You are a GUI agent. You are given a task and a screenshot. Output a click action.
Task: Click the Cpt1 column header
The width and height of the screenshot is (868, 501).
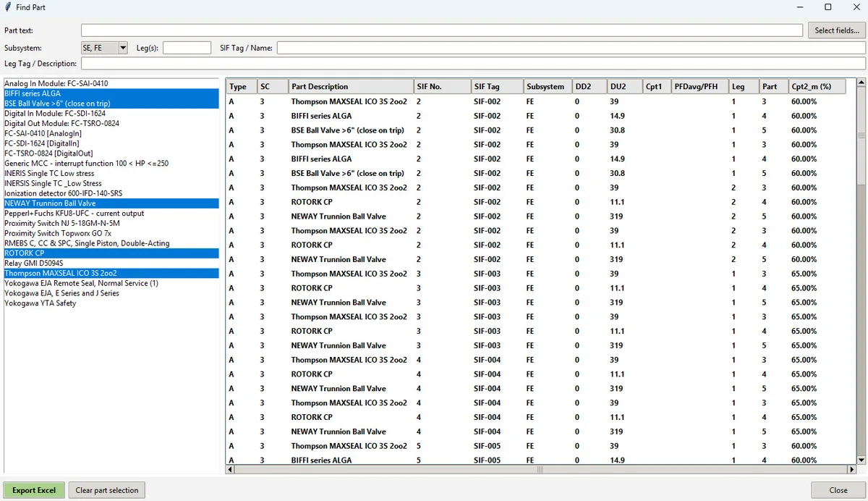(657, 86)
